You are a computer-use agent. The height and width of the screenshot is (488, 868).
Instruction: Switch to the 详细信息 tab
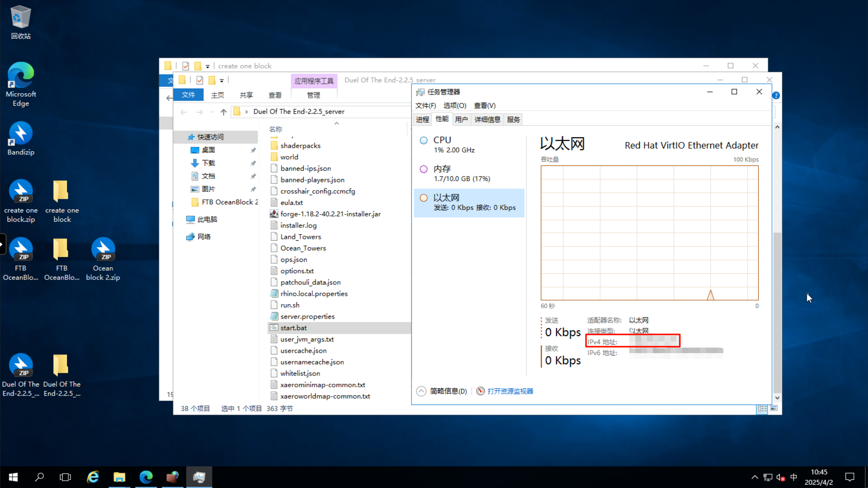[x=487, y=119]
